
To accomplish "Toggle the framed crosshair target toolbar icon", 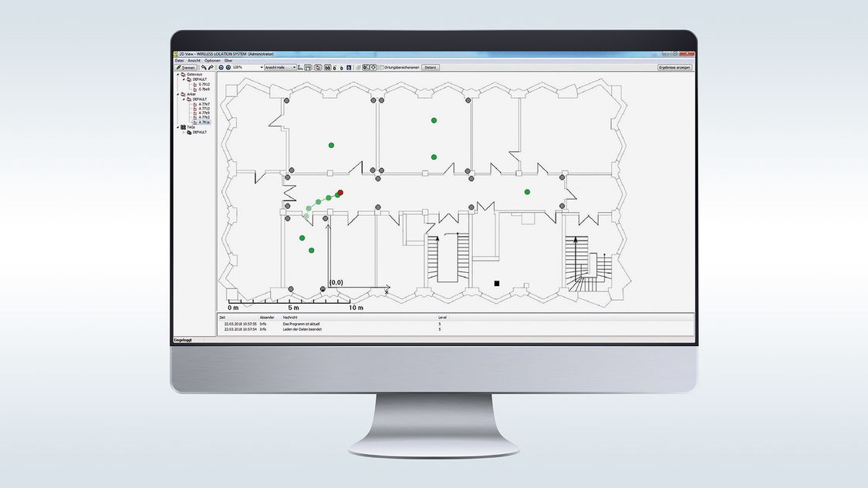I will pyautogui.click(x=373, y=68).
